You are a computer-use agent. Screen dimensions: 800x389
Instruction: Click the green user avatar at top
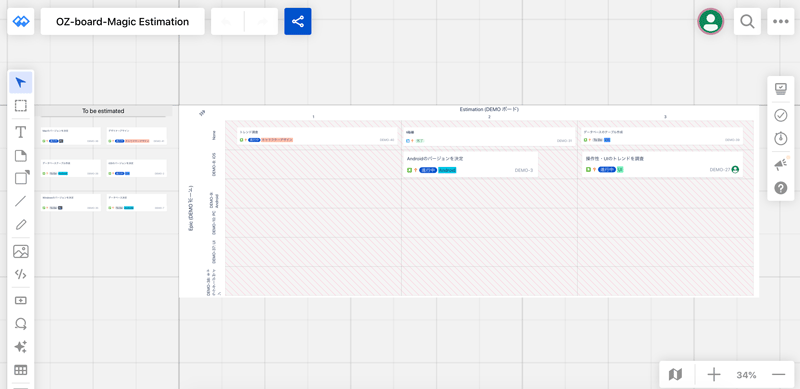point(711,21)
